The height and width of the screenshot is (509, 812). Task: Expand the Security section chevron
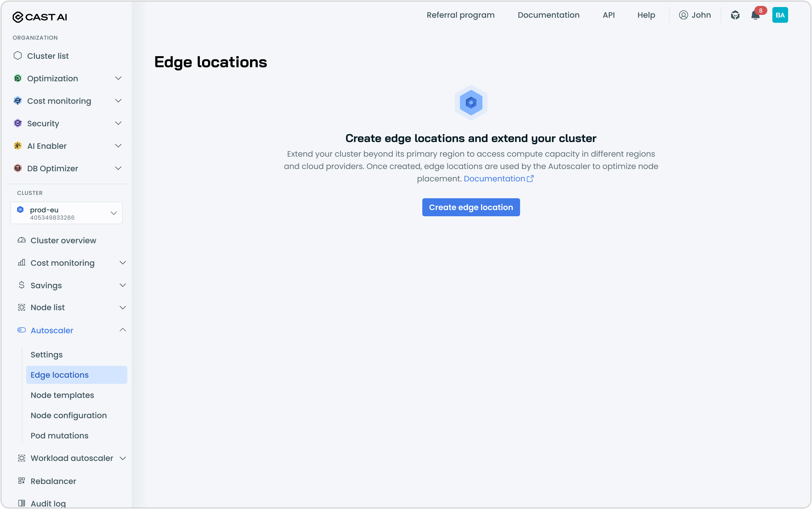[118, 123]
